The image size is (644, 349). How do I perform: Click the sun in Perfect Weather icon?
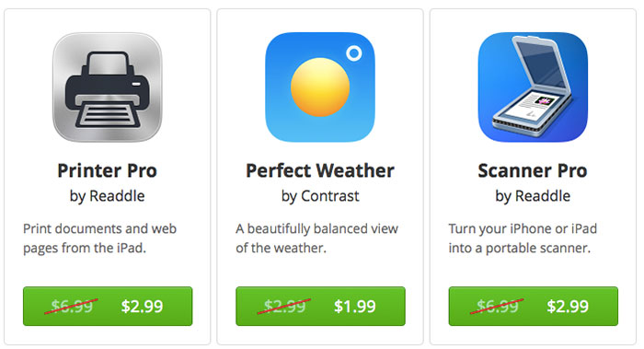tap(320, 87)
